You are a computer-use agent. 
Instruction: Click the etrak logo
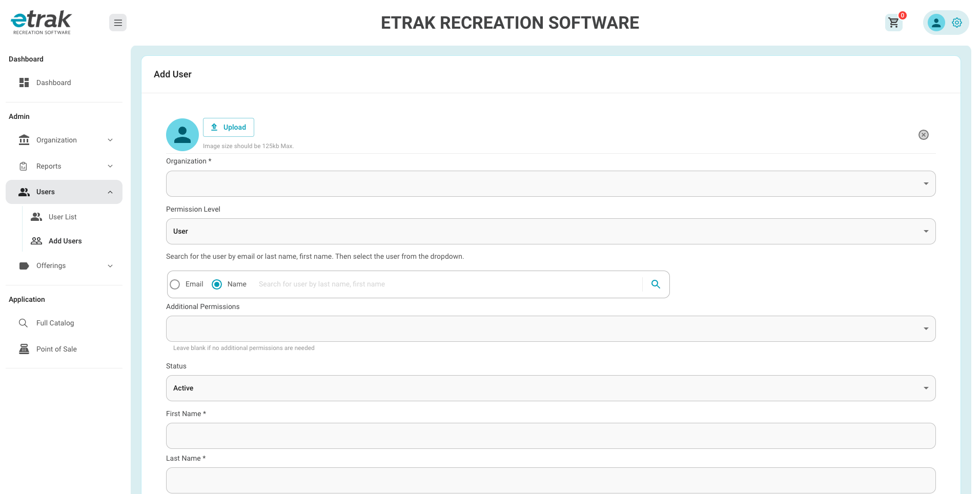42,23
